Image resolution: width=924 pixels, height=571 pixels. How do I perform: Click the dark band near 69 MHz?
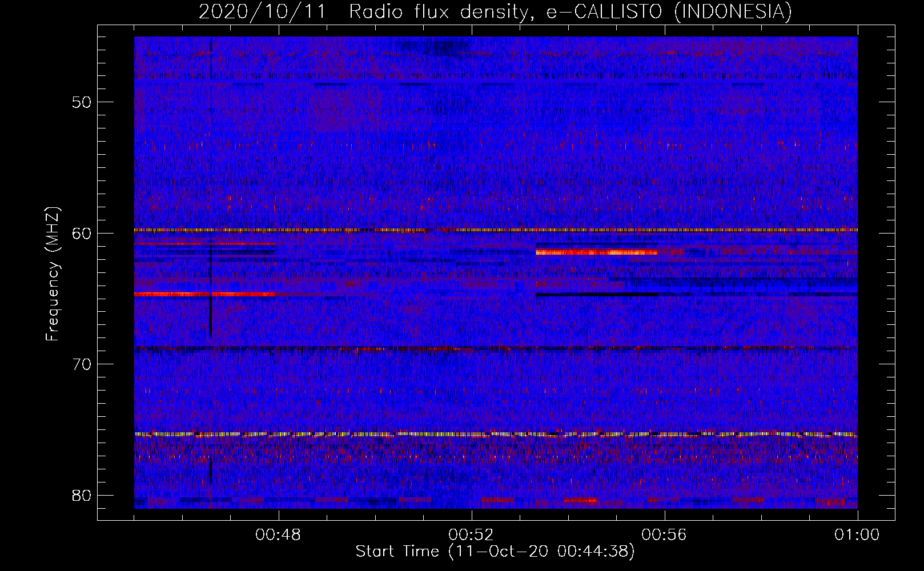pos(496,348)
